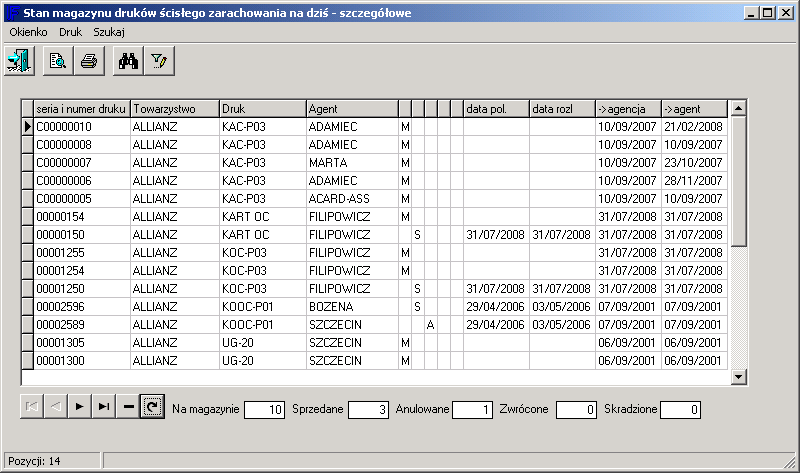Click the Anulowane value field

point(472,409)
